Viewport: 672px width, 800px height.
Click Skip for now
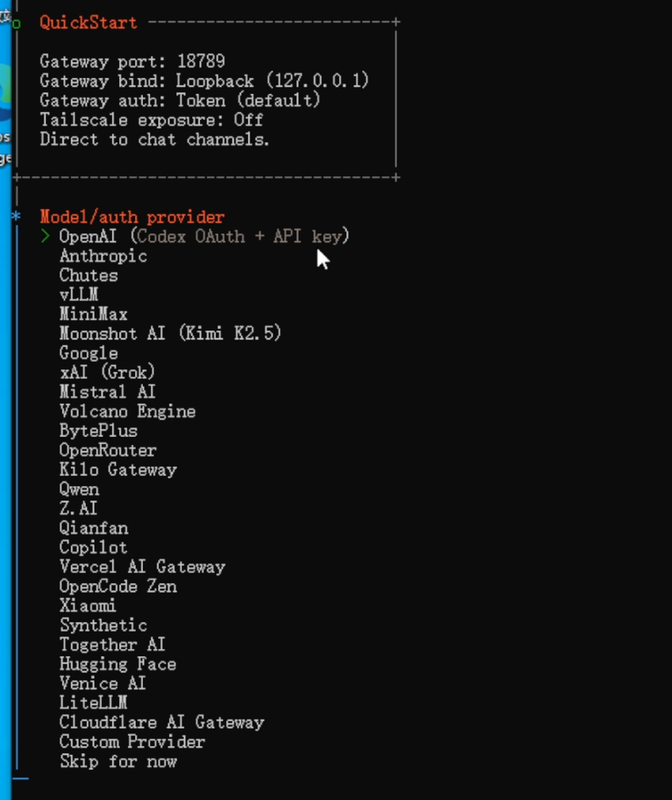[118, 762]
